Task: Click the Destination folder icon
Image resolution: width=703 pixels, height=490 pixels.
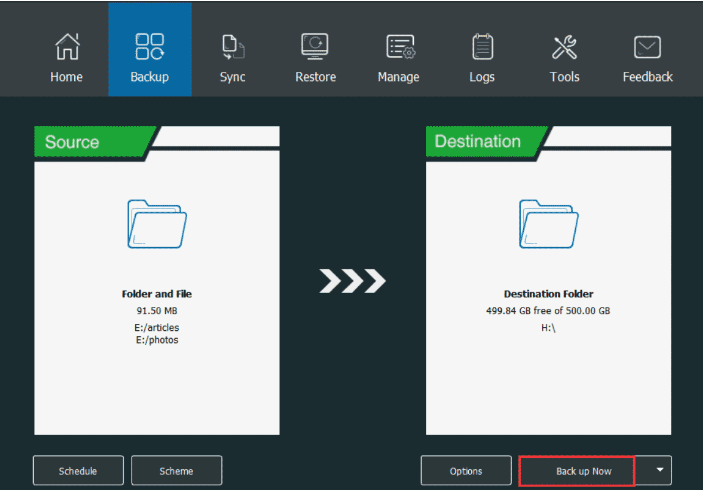Action: (549, 224)
